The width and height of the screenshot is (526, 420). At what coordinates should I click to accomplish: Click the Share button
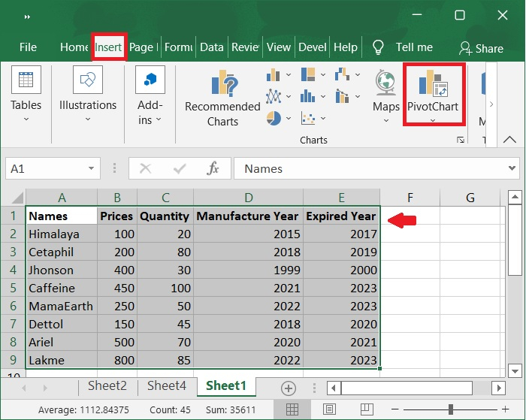coord(481,48)
